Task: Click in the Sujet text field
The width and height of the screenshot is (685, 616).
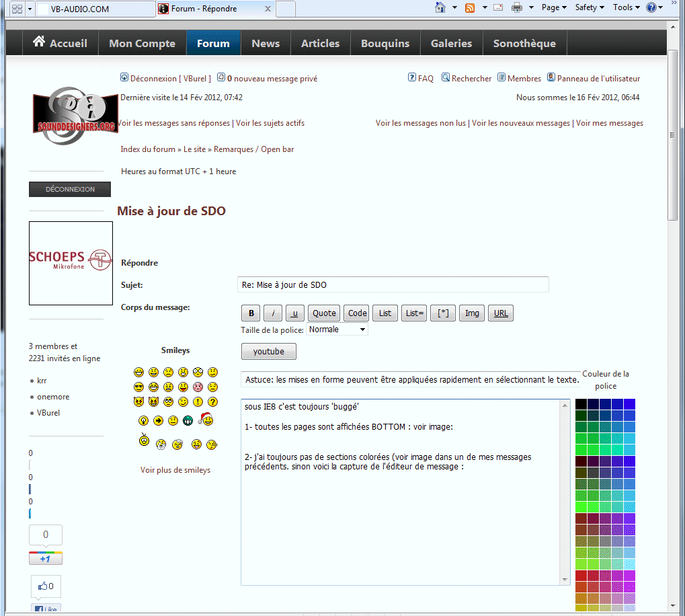Action: coord(393,284)
